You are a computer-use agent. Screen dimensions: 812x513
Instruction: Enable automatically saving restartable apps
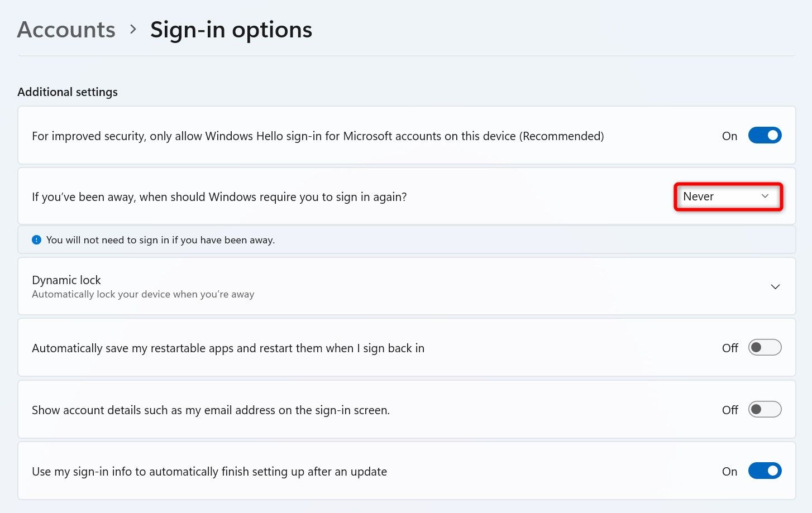click(x=765, y=347)
